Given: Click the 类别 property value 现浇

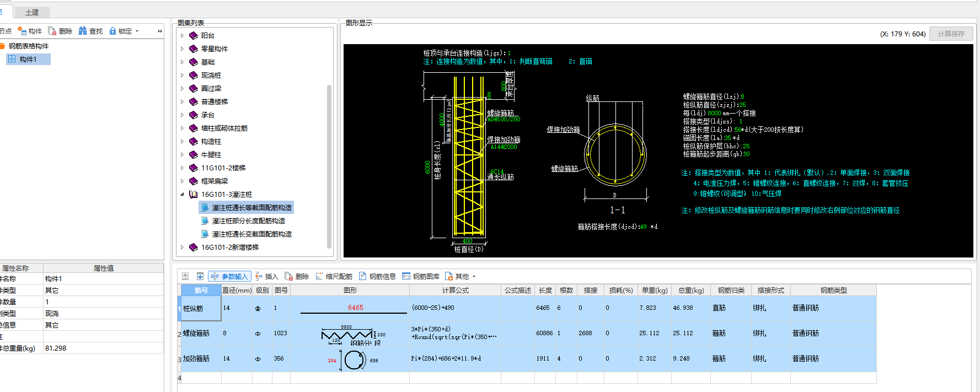Looking at the screenshot, I should pos(103,313).
